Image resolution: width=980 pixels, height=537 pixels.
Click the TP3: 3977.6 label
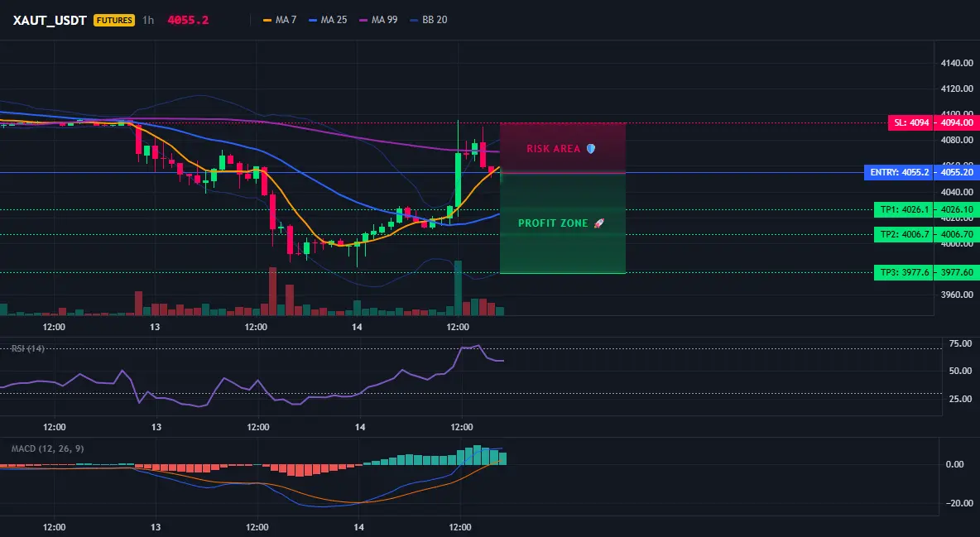coord(905,272)
